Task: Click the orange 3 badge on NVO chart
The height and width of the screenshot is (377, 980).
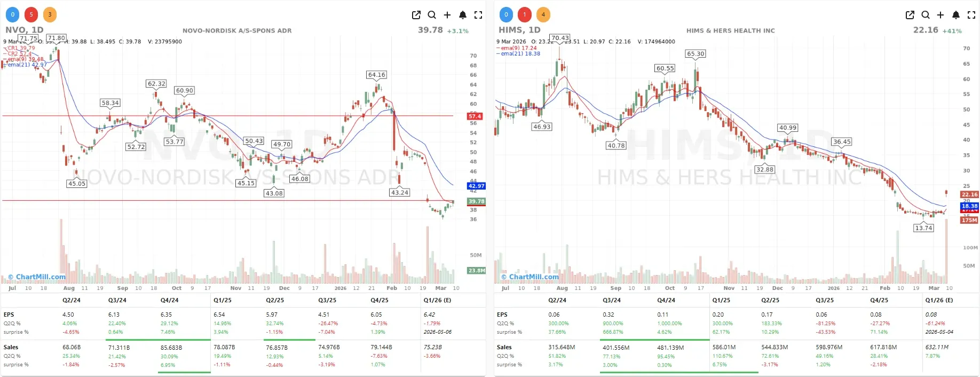Action: coord(50,14)
